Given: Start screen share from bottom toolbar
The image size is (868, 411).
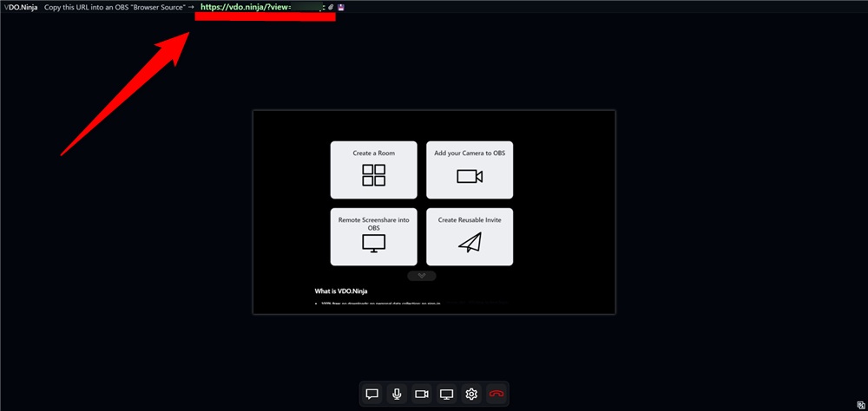Looking at the screenshot, I should coord(447,394).
